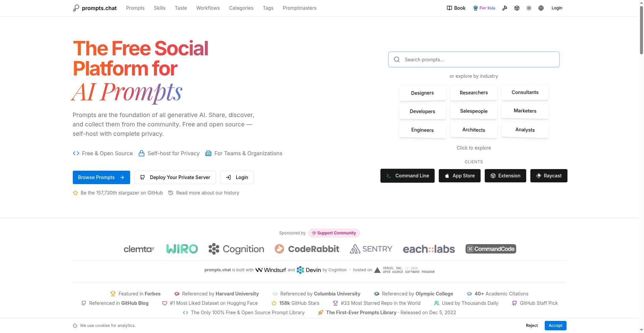
Task: Click the prompts.chat logo
Action: [95, 8]
